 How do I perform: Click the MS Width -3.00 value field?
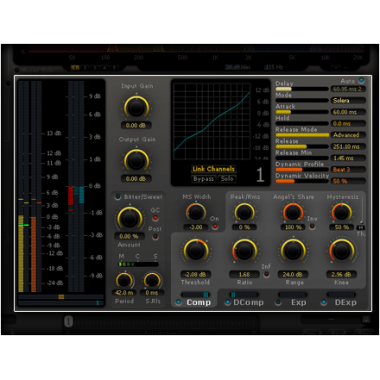(x=196, y=227)
